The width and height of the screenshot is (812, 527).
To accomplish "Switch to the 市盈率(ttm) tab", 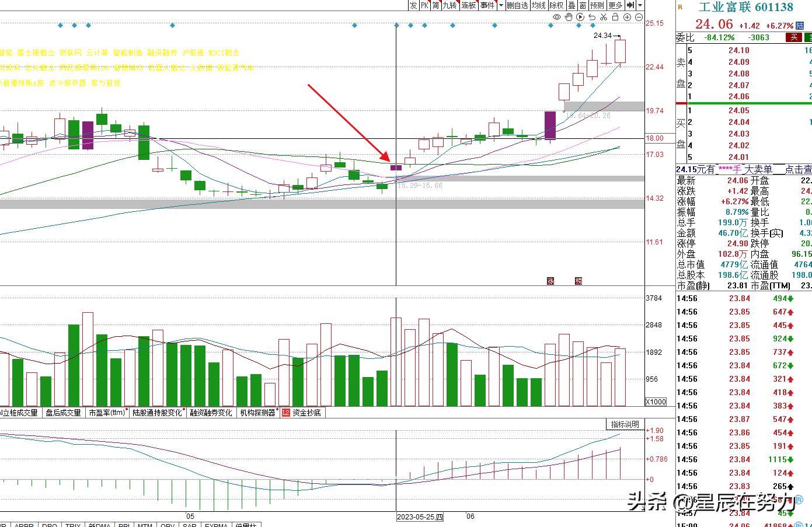I will click(x=107, y=413).
